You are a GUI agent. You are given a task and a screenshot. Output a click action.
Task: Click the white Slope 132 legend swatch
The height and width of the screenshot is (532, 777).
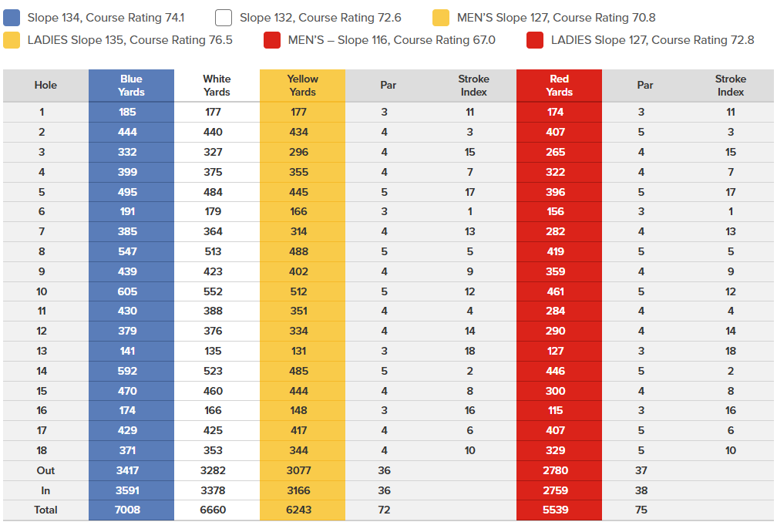coord(224,18)
